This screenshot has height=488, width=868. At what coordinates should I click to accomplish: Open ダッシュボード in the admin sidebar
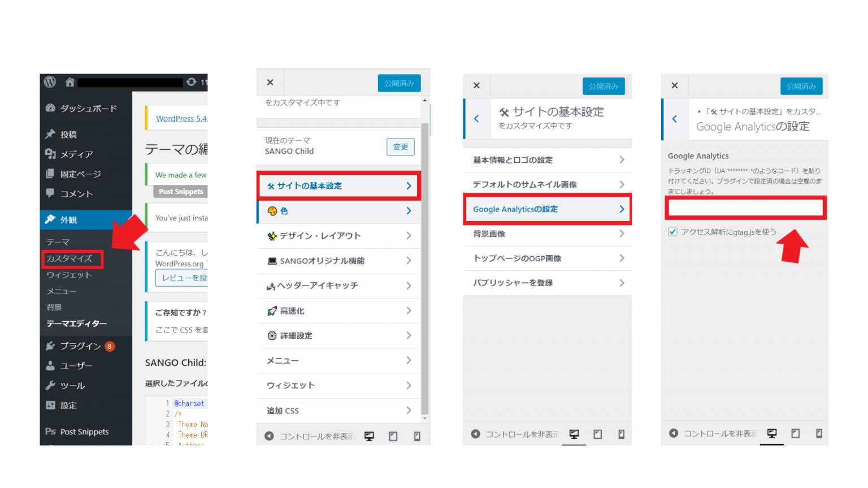coord(86,108)
